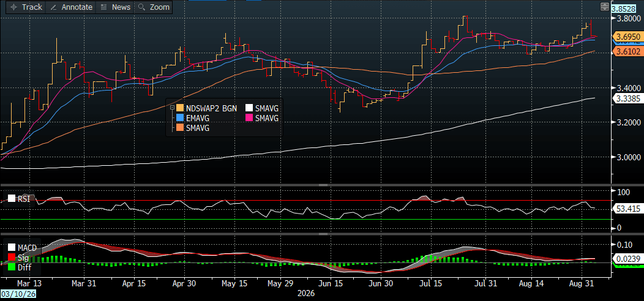Click the Jun 30 date label
This screenshot has width=644, height=301.
(380, 283)
